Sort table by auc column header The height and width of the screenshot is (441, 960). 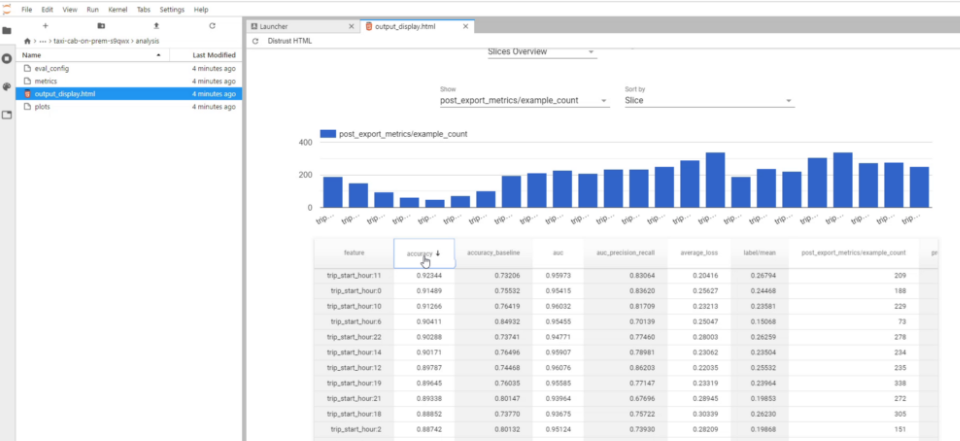point(557,253)
